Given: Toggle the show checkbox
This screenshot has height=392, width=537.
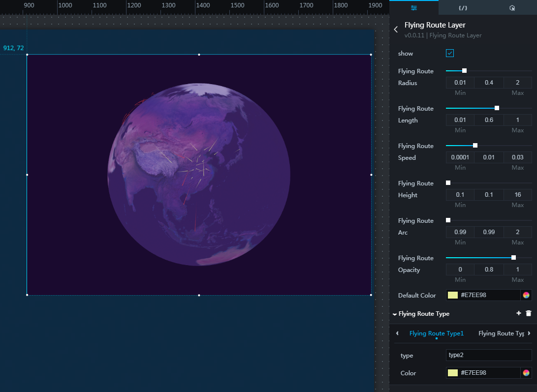Looking at the screenshot, I should pyautogui.click(x=450, y=53).
